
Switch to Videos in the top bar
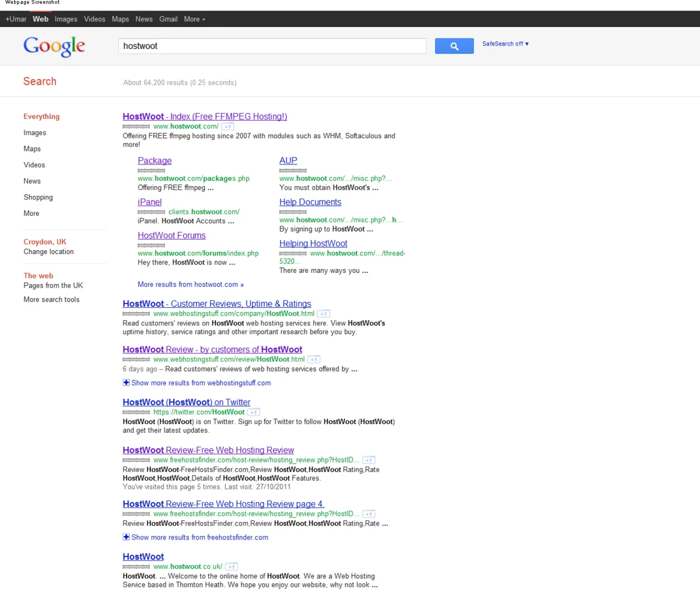point(94,19)
